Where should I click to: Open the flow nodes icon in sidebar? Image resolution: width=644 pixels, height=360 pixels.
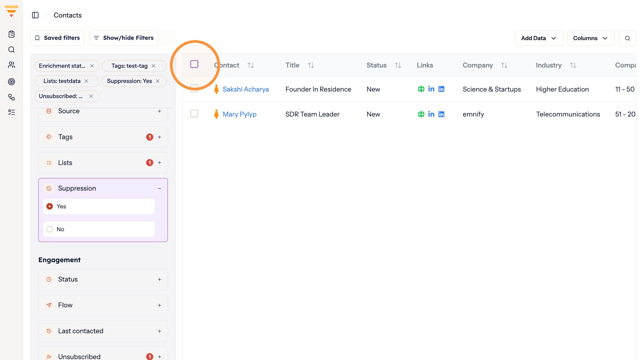click(x=12, y=97)
